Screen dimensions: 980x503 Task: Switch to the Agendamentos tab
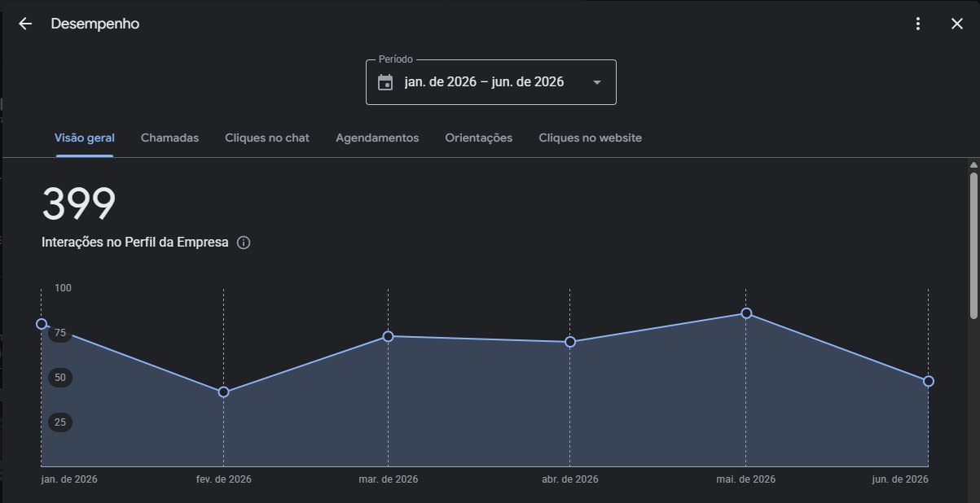tap(377, 138)
